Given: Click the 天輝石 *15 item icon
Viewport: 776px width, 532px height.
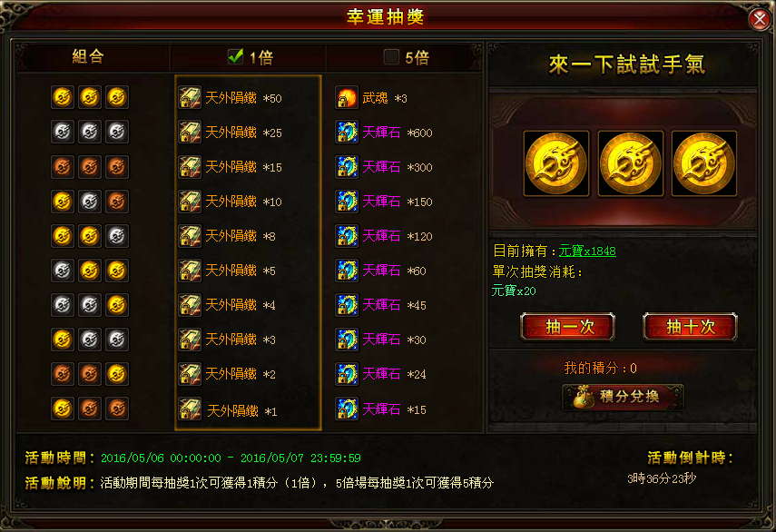Looking at the screenshot, I should tap(347, 409).
